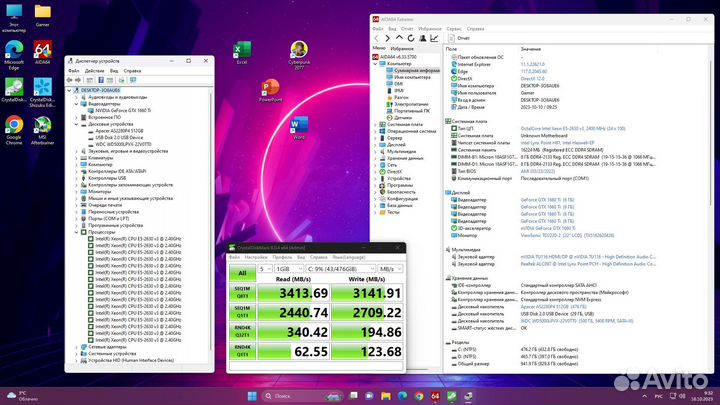Click the Forward arrow in AIDA64 toolbar

click(x=388, y=38)
